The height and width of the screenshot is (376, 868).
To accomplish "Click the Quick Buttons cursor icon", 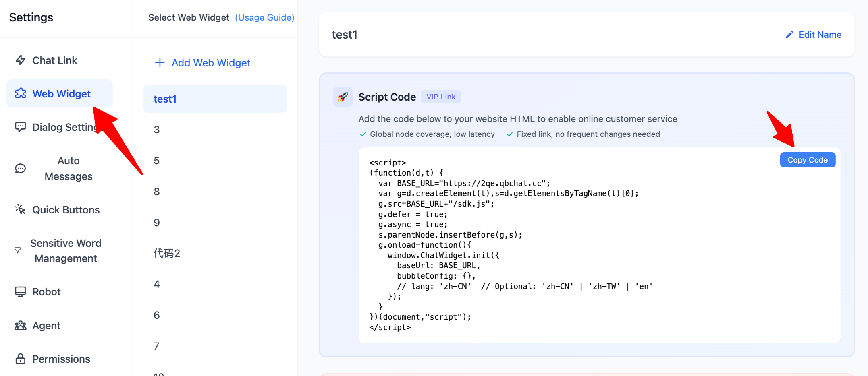I will 21,209.
